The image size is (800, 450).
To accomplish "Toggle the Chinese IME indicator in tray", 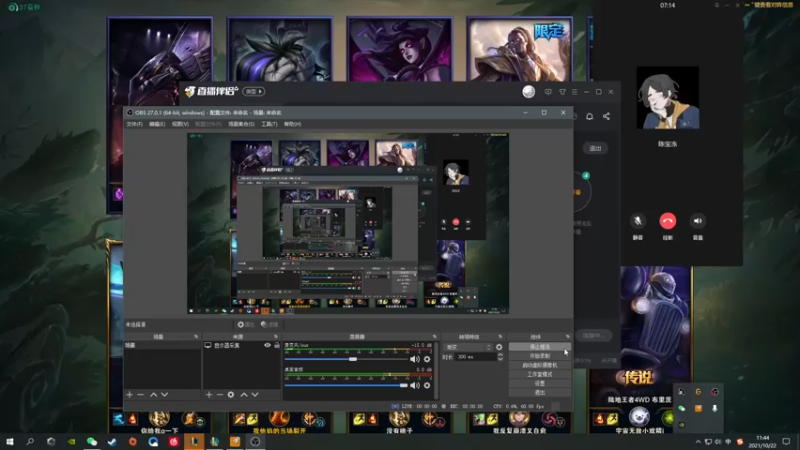I will pyautogui.click(x=728, y=442).
